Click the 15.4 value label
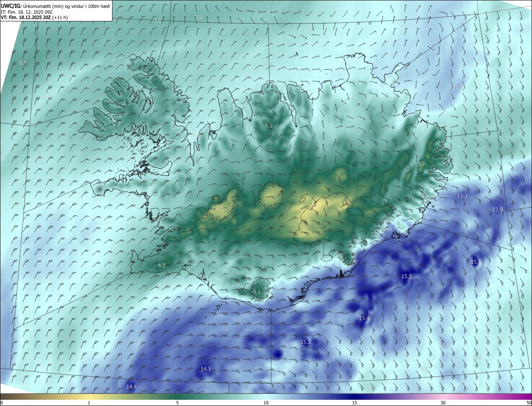 coord(364,318)
